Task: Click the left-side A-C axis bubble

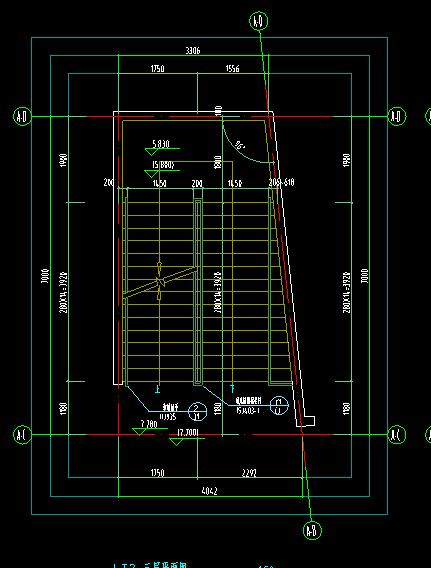Action: 22,434
